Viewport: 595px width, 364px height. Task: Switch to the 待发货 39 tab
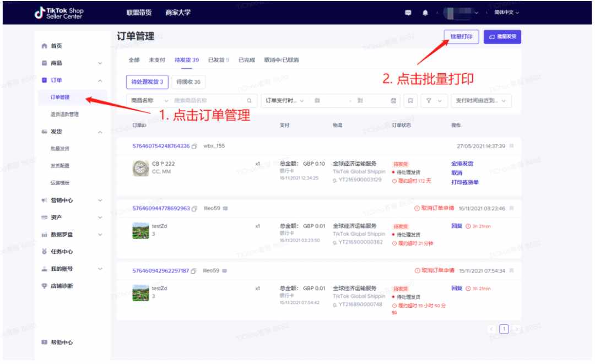(x=186, y=60)
